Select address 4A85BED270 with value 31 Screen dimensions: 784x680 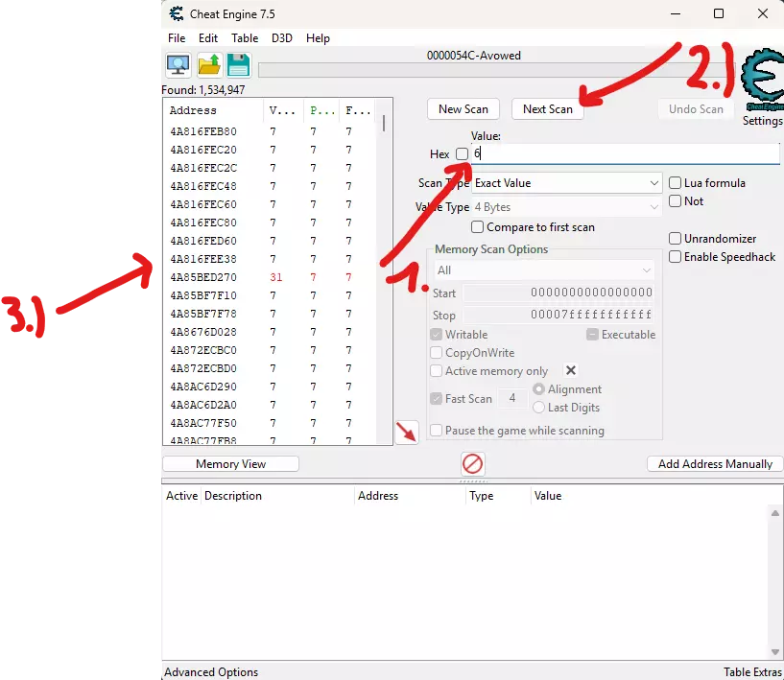pos(269,277)
